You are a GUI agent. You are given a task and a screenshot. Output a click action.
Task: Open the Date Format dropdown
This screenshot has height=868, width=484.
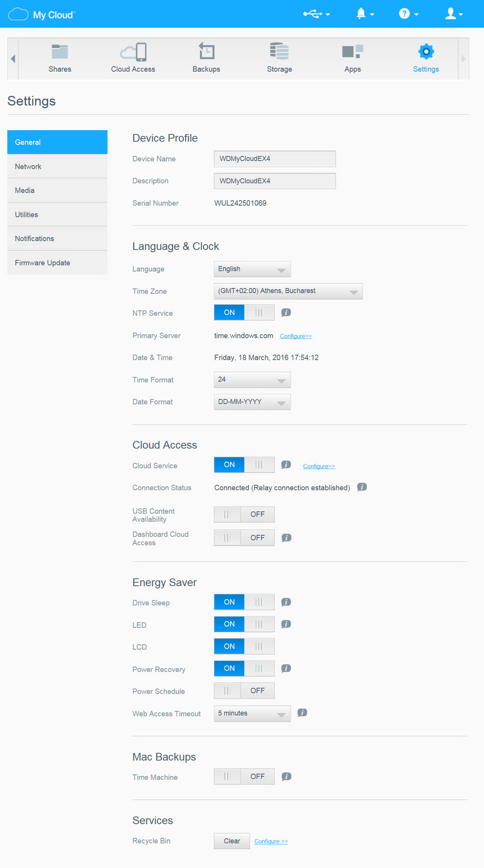coord(252,402)
